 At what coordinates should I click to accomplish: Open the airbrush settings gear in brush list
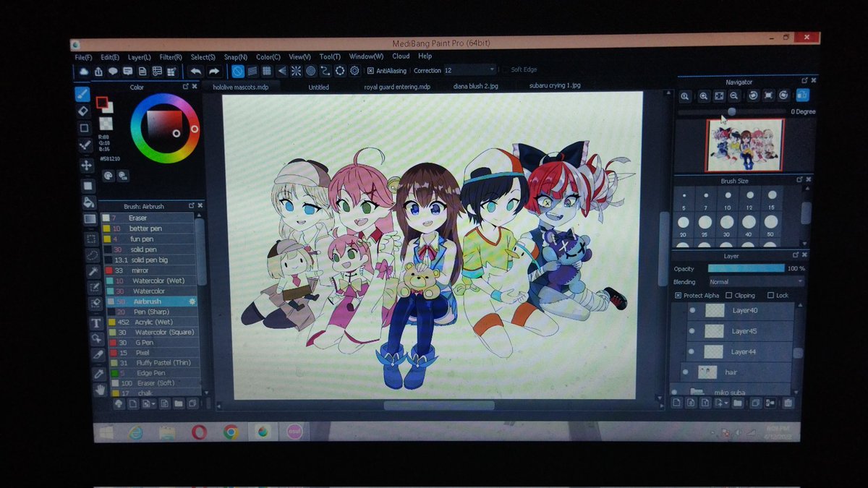(x=192, y=301)
